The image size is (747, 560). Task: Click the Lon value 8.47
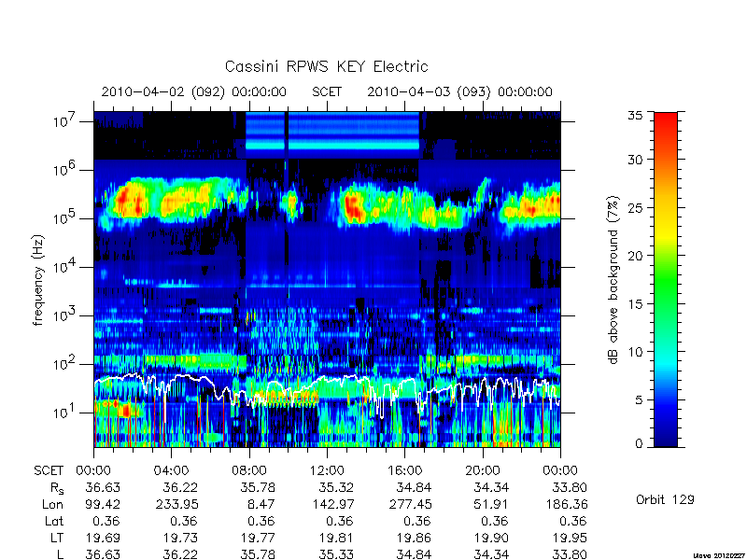[262, 504]
